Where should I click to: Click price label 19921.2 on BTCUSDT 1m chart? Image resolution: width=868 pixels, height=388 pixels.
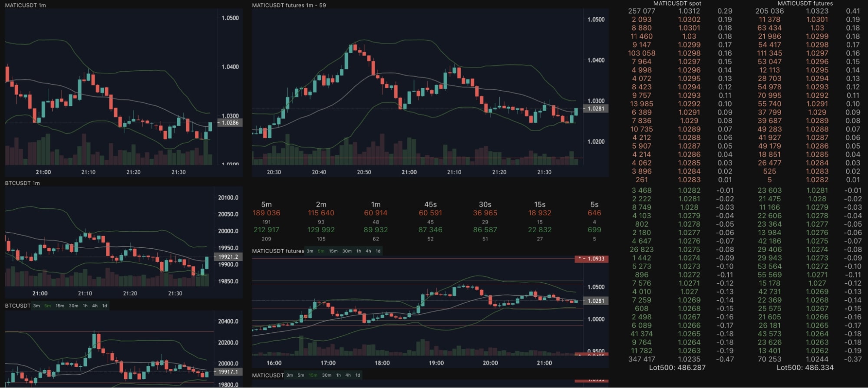pyautogui.click(x=228, y=257)
